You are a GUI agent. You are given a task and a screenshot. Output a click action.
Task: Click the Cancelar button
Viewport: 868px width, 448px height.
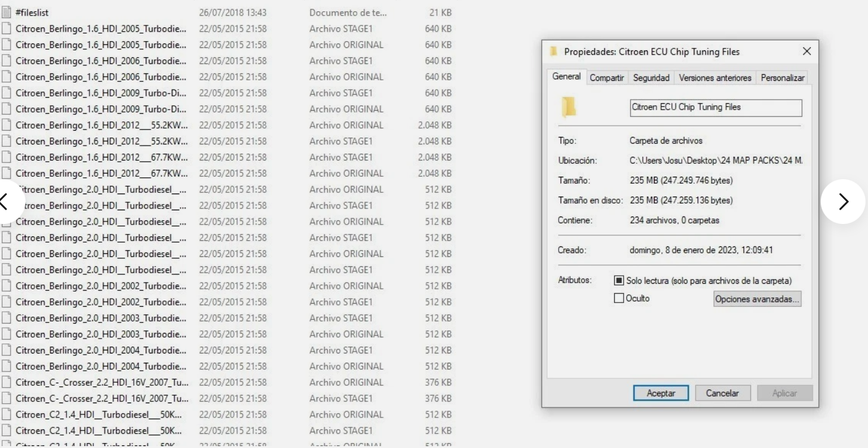[722, 393]
